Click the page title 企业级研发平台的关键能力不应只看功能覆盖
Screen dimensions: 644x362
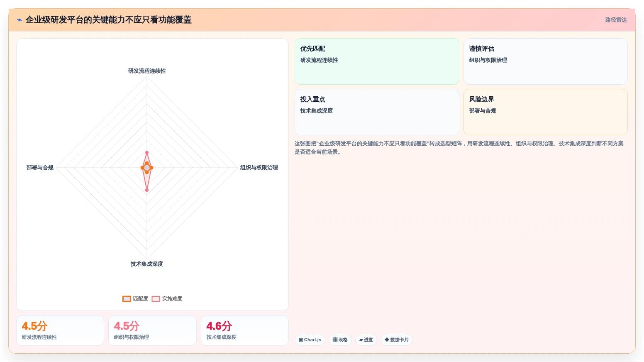tap(108, 20)
